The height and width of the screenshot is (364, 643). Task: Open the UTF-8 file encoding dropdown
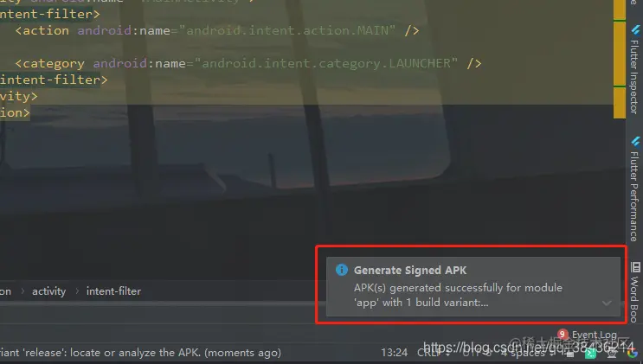point(477,353)
